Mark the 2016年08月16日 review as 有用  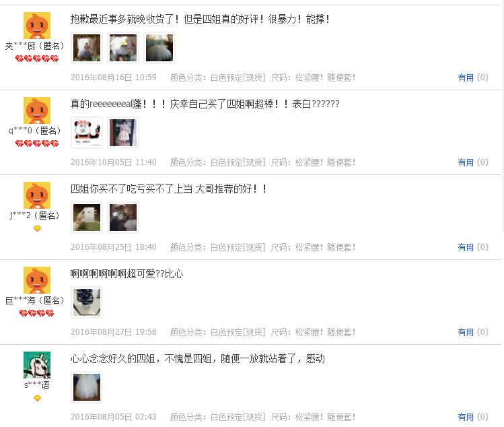[x=466, y=77]
